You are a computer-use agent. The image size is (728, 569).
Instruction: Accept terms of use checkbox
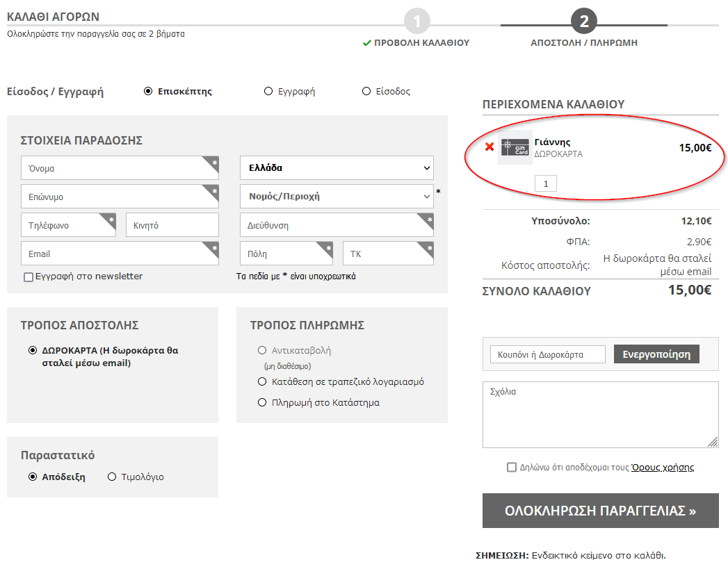(512, 468)
